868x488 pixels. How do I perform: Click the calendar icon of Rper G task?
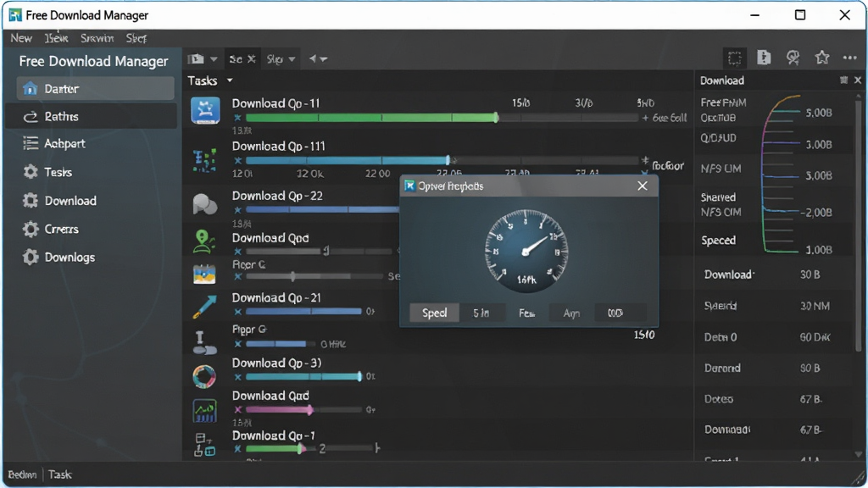(x=204, y=274)
